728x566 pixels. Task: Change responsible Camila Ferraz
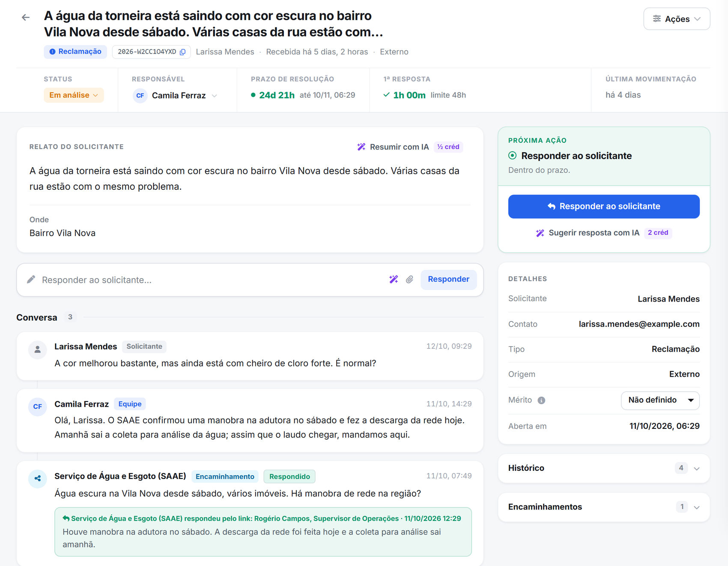point(175,96)
